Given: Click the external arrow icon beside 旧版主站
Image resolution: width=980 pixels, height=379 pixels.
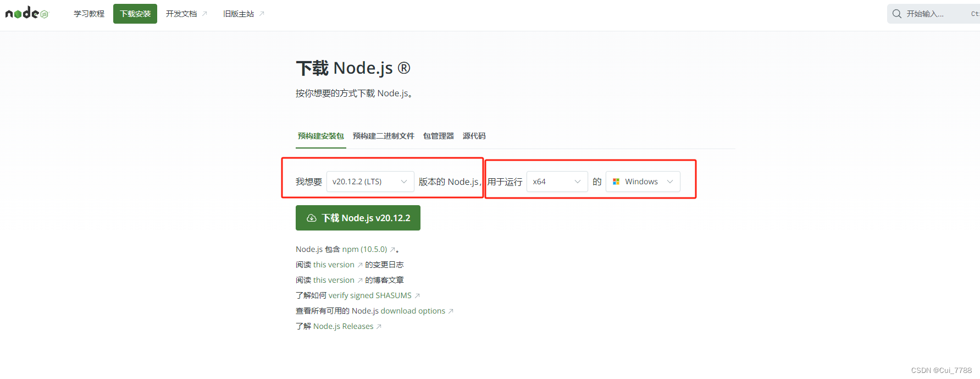Looking at the screenshot, I should click(x=262, y=14).
